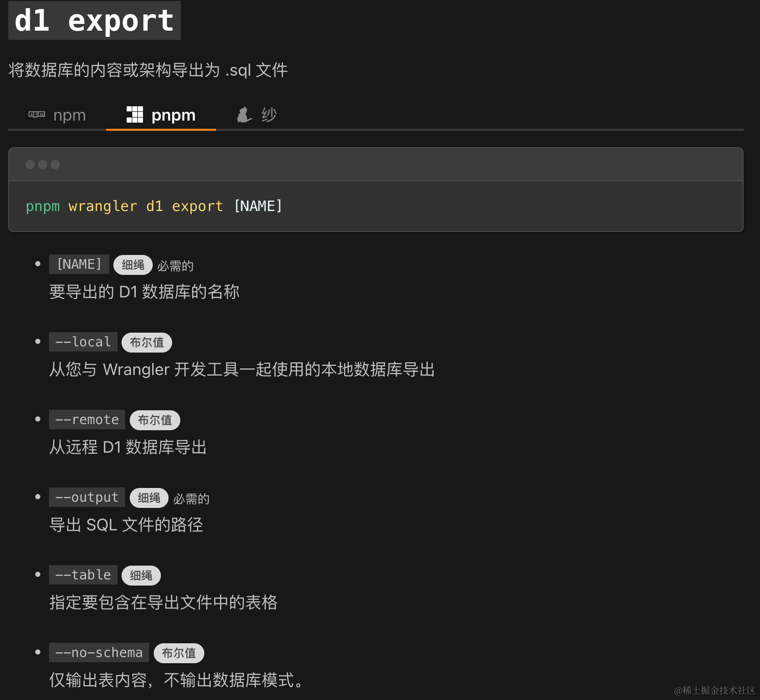The image size is (760, 700).
Task: Click the 布尔值 badge beside --no-schema
Action: click(x=179, y=653)
